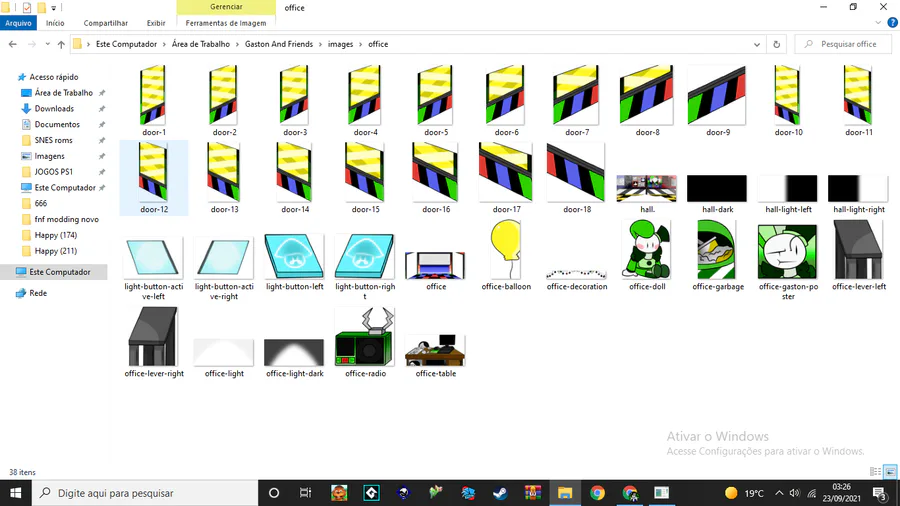The width and height of the screenshot is (900, 506).
Task: Open JOGOS PS1 folder in sidebar
Action: tap(53, 172)
